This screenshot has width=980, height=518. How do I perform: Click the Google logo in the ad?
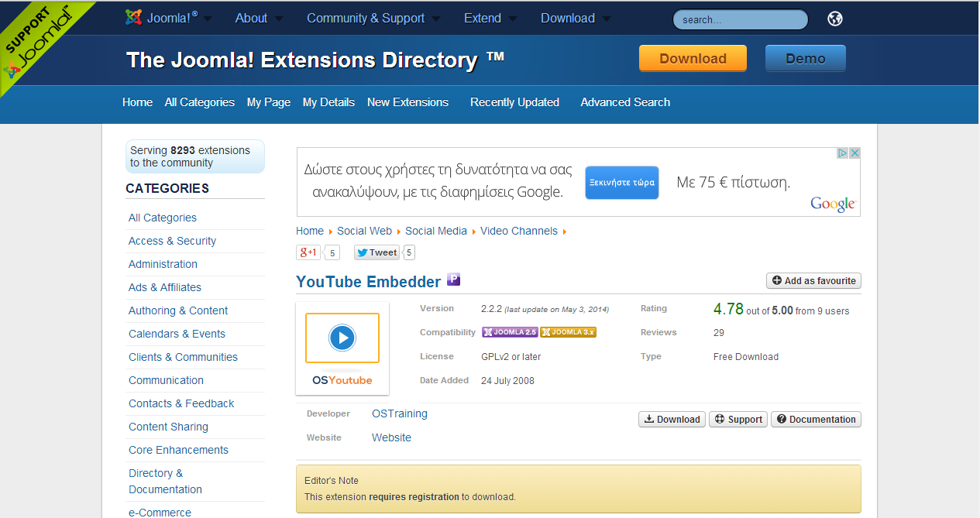[x=833, y=204]
